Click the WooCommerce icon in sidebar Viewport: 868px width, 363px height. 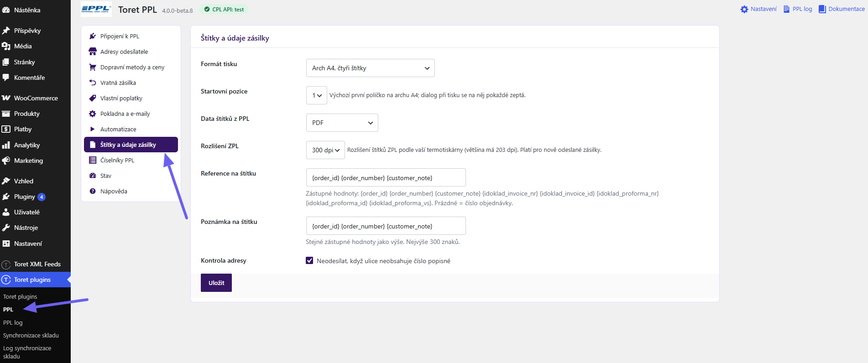click(6, 98)
